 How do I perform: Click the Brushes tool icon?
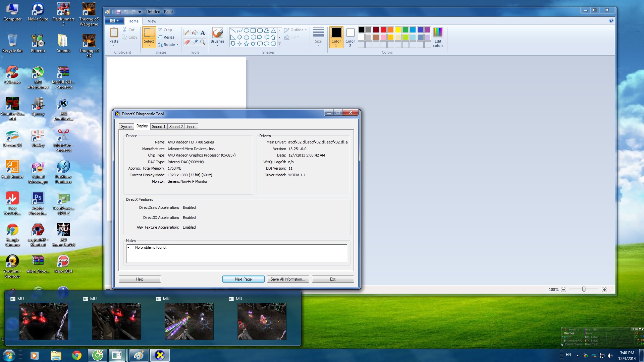217,33
